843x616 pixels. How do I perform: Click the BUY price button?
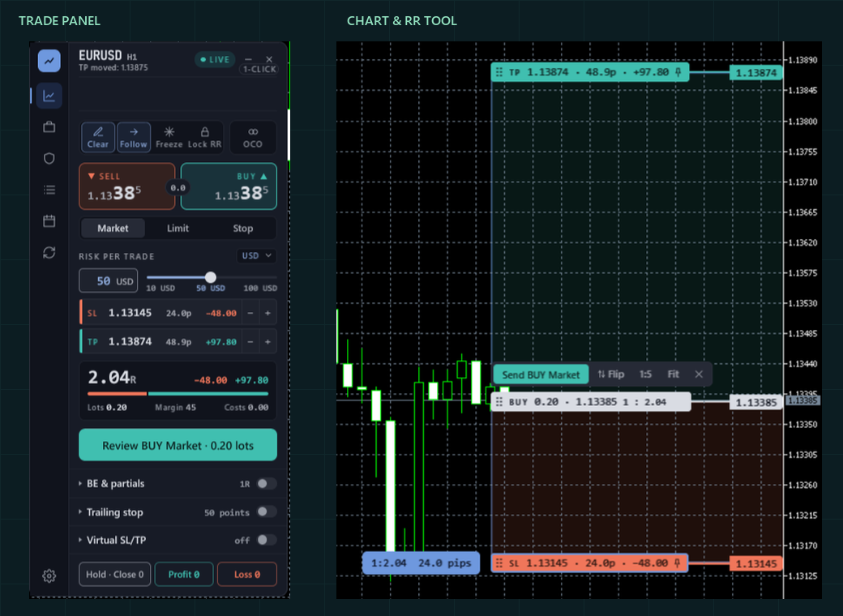pos(229,186)
